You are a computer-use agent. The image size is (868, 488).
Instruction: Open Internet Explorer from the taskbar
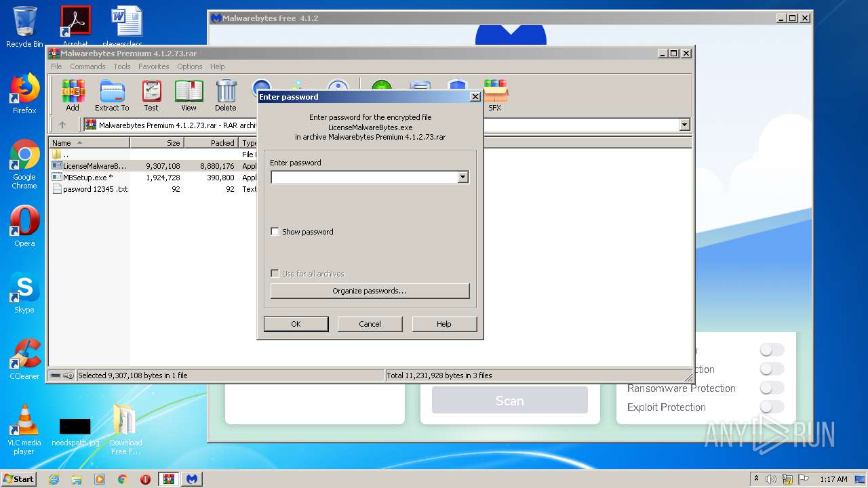(54, 479)
